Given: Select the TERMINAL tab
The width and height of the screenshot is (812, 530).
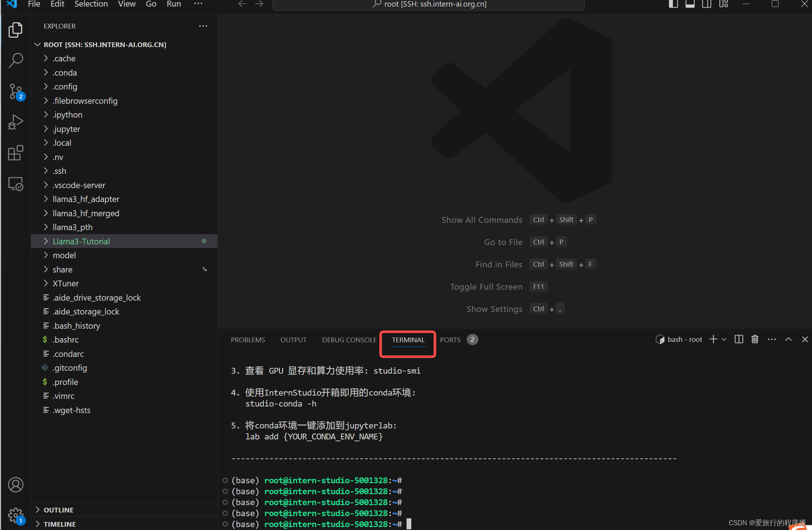Looking at the screenshot, I should [408, 340].
